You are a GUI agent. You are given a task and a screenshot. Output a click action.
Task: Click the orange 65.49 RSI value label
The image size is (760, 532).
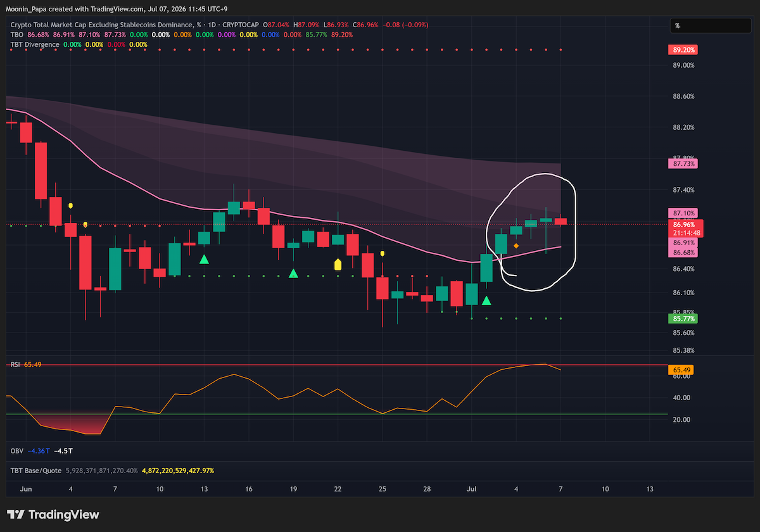[x=681, y=369]
